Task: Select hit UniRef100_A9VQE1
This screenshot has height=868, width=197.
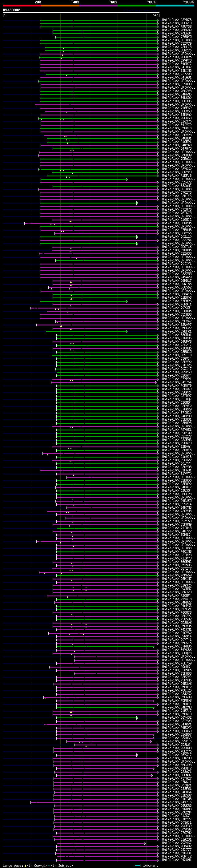Action: (177, 430)
